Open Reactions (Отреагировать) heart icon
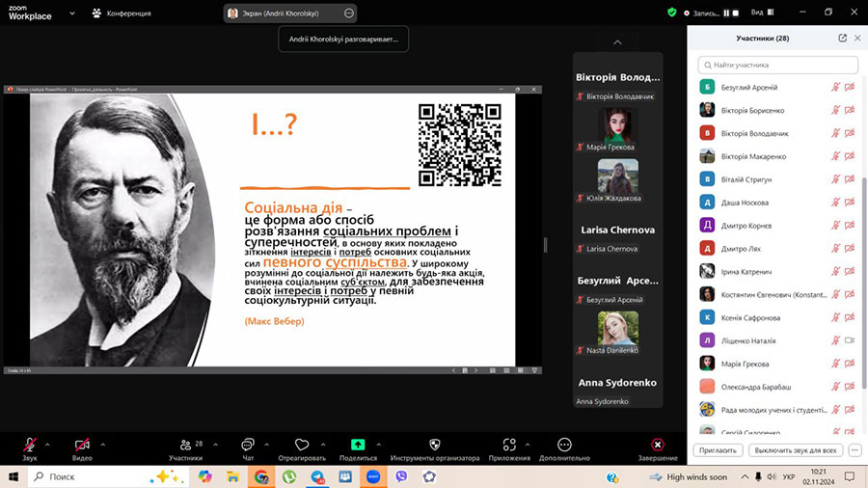This screenshot has width=868, height=488. click(302, 445)
